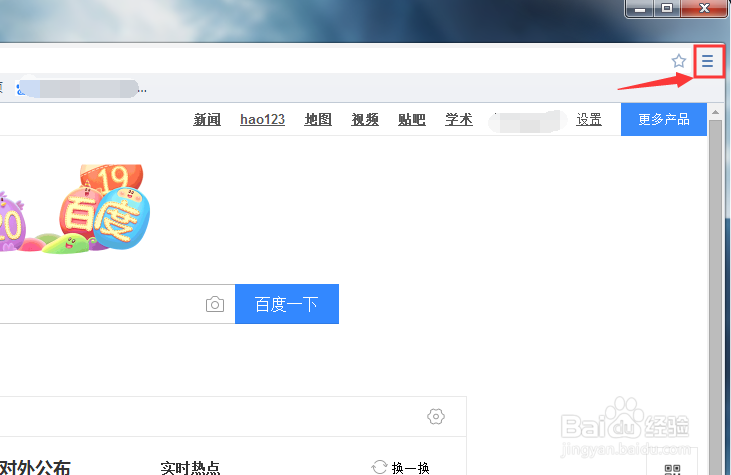Click the page vertical scrollbar thumb

(716, 297)
